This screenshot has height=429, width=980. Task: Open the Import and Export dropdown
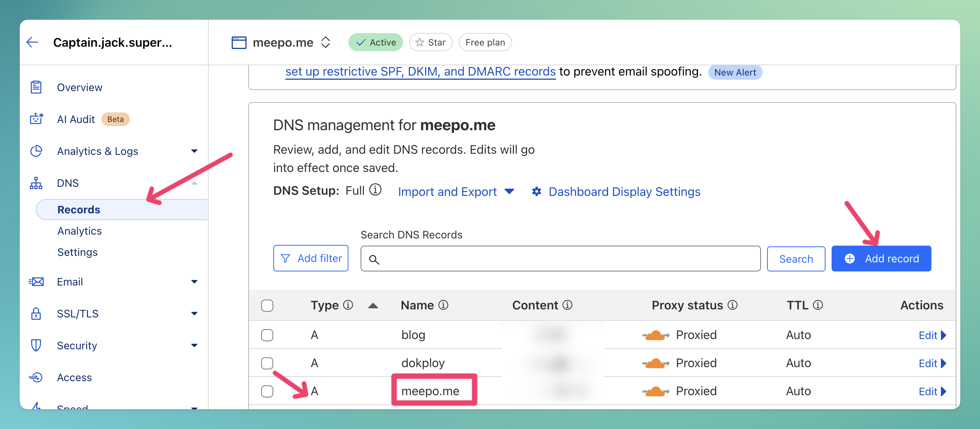coord(456,191)
